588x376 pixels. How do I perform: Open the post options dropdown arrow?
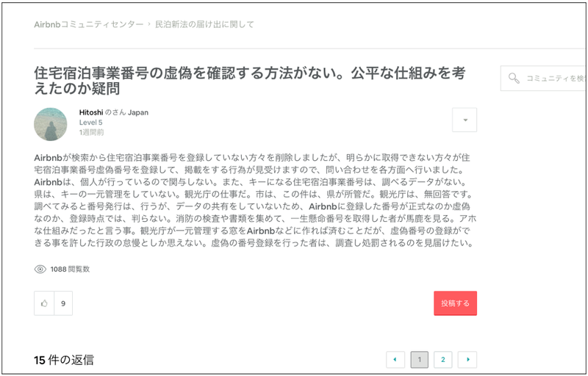465,120
